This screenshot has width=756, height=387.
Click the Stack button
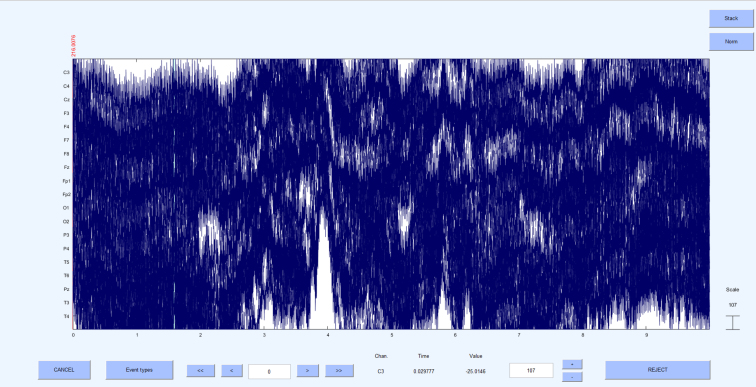(x=731, y=18)
